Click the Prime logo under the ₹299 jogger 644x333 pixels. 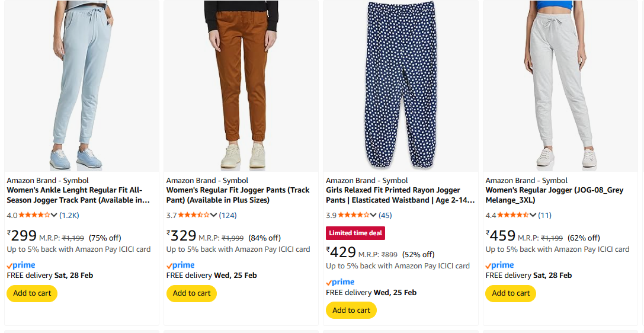pos(21,265)
